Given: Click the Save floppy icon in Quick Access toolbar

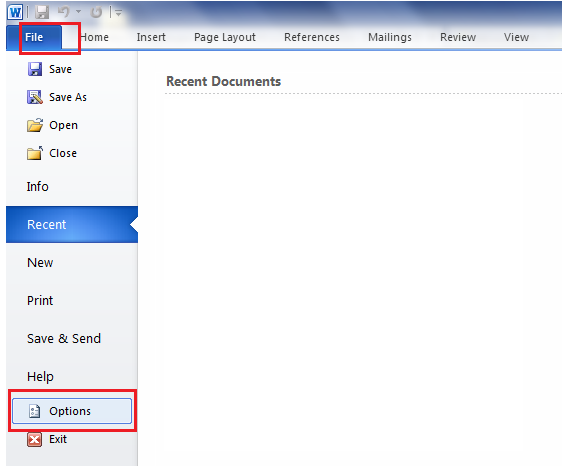Looking at the screenshot, I should pos(42,13).
